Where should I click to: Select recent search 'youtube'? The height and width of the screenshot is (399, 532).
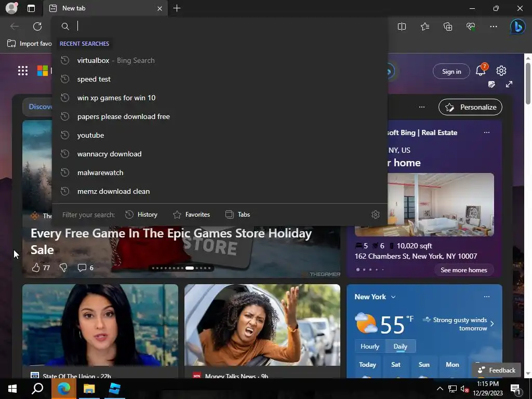pos(220,135)
